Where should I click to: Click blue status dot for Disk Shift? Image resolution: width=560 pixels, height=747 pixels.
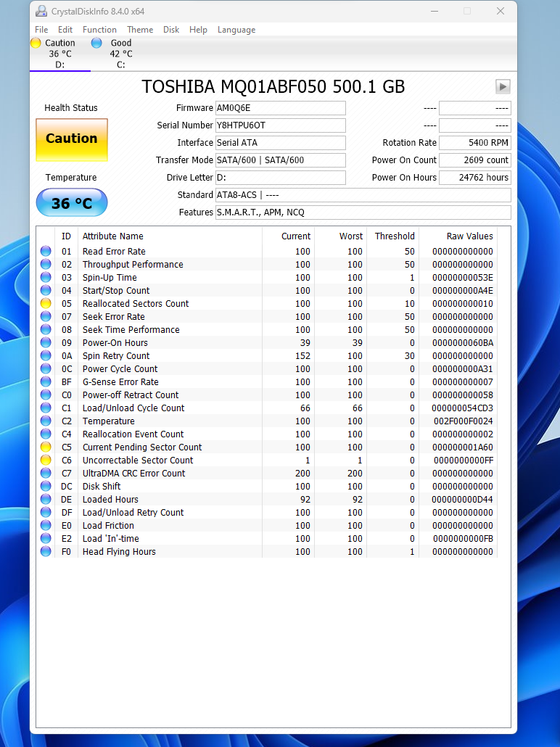coord(46,486)
